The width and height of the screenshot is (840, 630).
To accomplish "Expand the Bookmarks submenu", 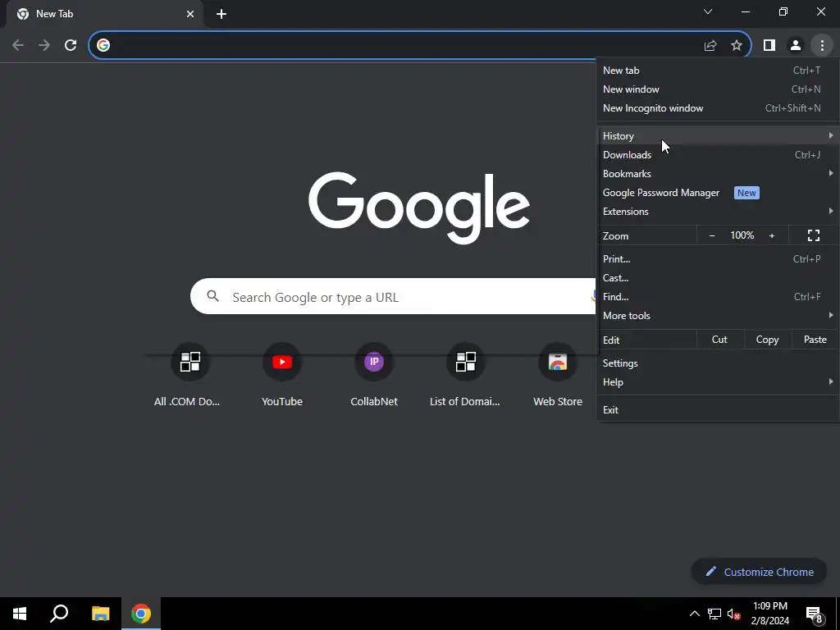I will coord(718,174).
